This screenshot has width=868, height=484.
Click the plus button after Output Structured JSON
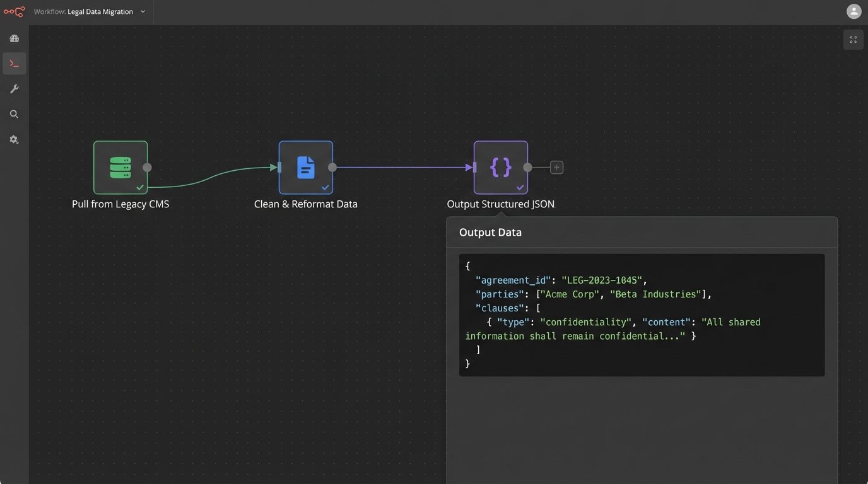[556, 168]
